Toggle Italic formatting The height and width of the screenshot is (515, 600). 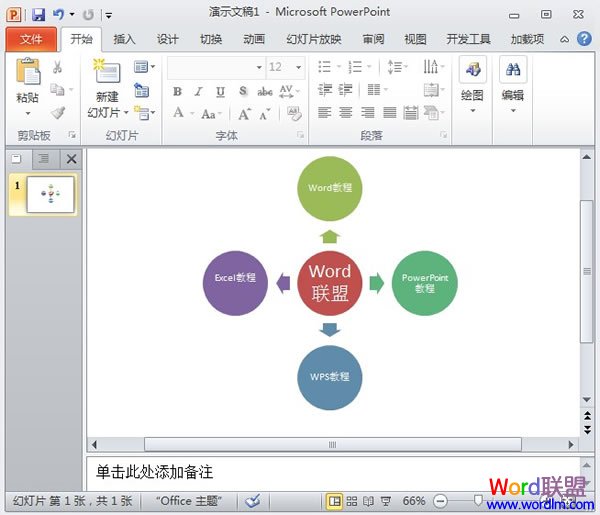198,91
